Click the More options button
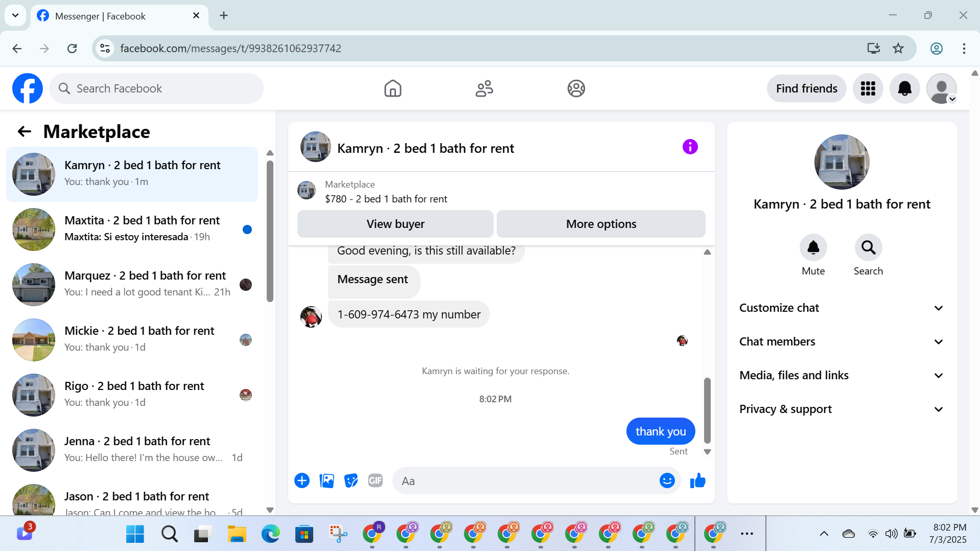The image size is (980, 551). tap(601, 224)
